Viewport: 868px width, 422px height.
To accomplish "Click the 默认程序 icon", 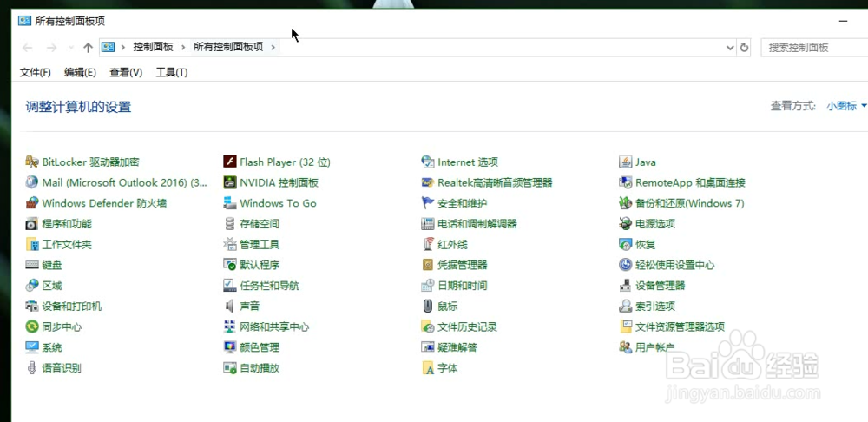I will [x=230, y=265].
